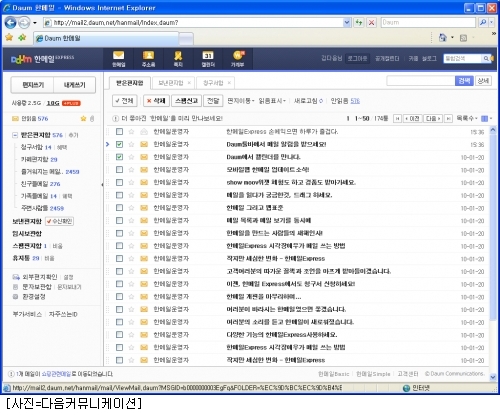
Task: Click the 전달 forward button
Action: 213,101
